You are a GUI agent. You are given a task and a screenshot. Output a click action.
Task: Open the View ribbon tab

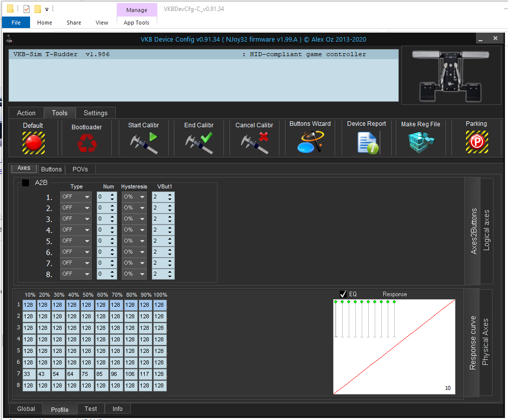(102, 23)
